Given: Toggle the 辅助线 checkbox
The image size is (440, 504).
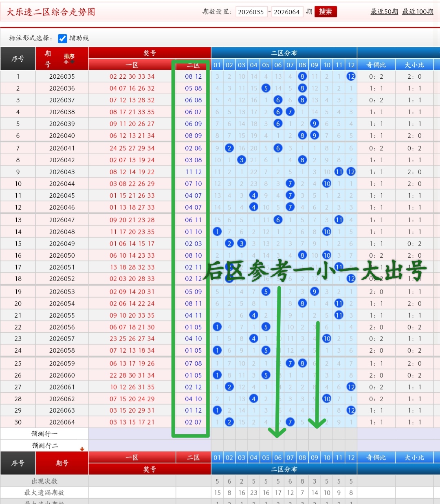Looking at the screenshot, I should [62, 38].
